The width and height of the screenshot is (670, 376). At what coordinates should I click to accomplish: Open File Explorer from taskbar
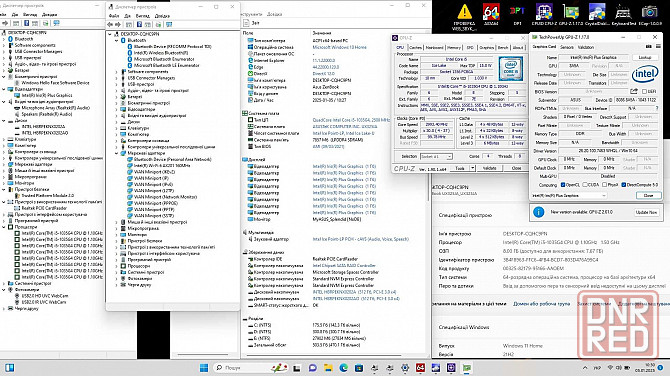(328, 367)
